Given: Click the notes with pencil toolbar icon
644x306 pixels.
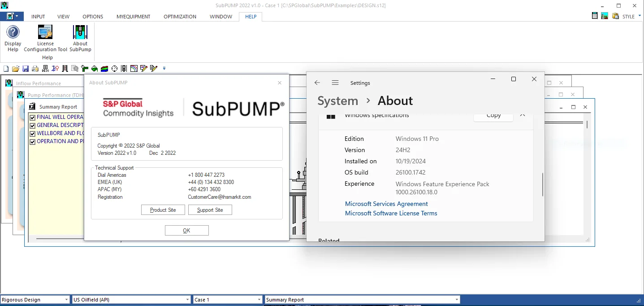Looking at the screenshot, I should click(154, 69).
